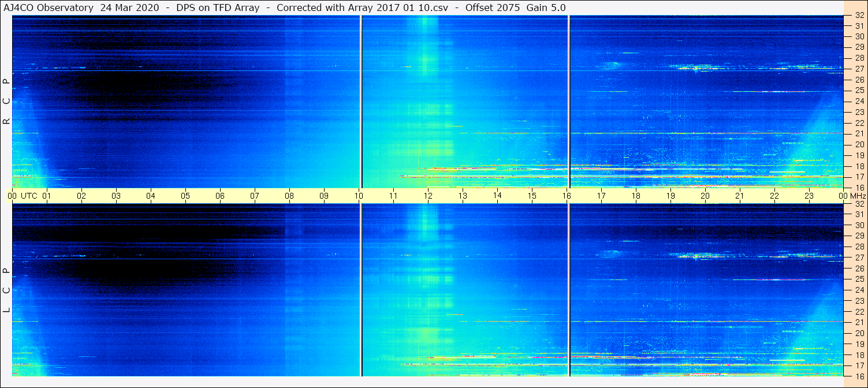The width and height of the screenshot is (868, 388).
Task: Select the 23 hour tick label on time axis
Action: point(809,196)
